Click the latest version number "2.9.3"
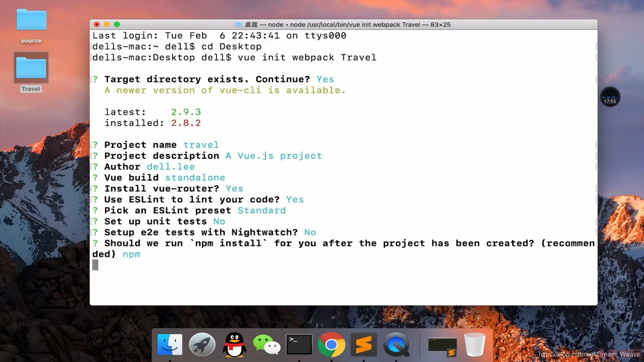The width and height of the screenshot is (644, 362). (186, 112)
